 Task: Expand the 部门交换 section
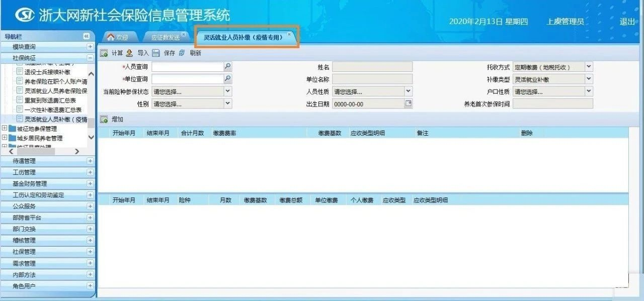90,229
